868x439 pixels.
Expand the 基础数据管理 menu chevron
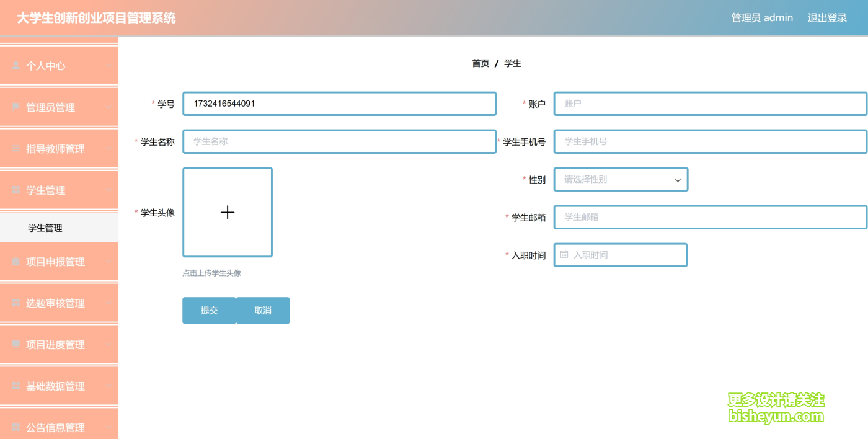coord(108,386)
